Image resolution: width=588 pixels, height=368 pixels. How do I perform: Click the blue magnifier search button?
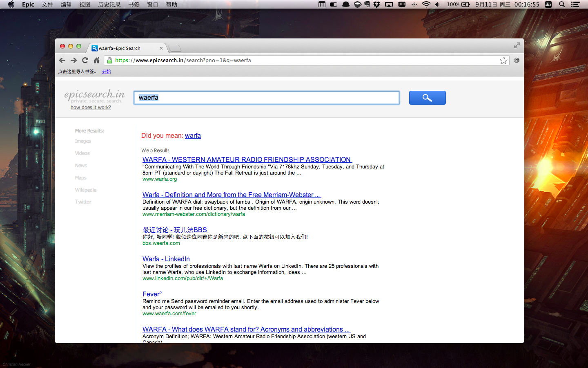click(428, 98)
